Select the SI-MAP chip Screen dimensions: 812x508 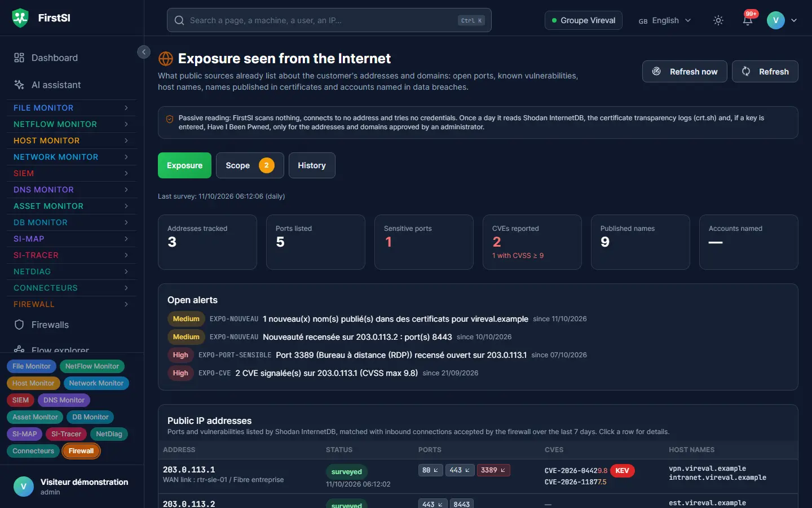pyautogui.click(x=24, y=434)
